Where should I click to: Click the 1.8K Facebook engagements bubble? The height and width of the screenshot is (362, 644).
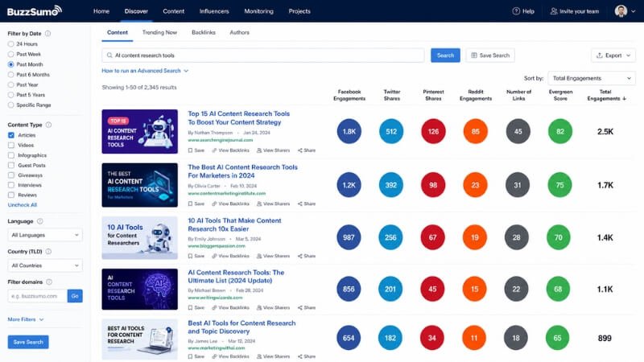[x=349, y=131]
